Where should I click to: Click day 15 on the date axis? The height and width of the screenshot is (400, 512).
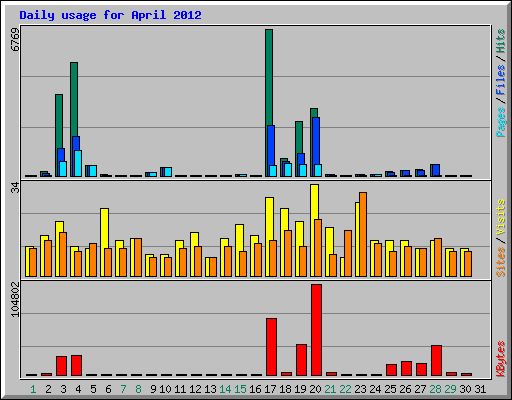pos(240,389)
